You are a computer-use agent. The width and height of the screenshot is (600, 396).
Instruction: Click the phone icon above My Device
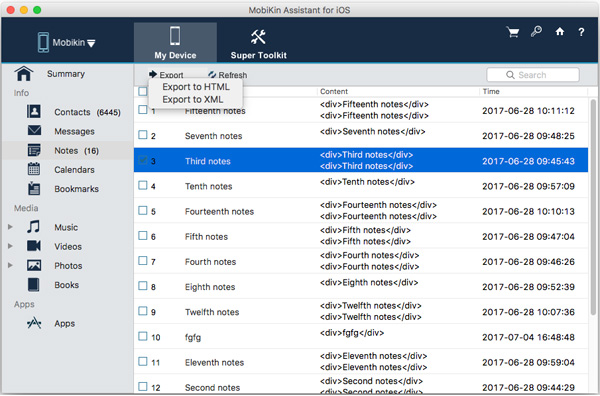[175, 36]
